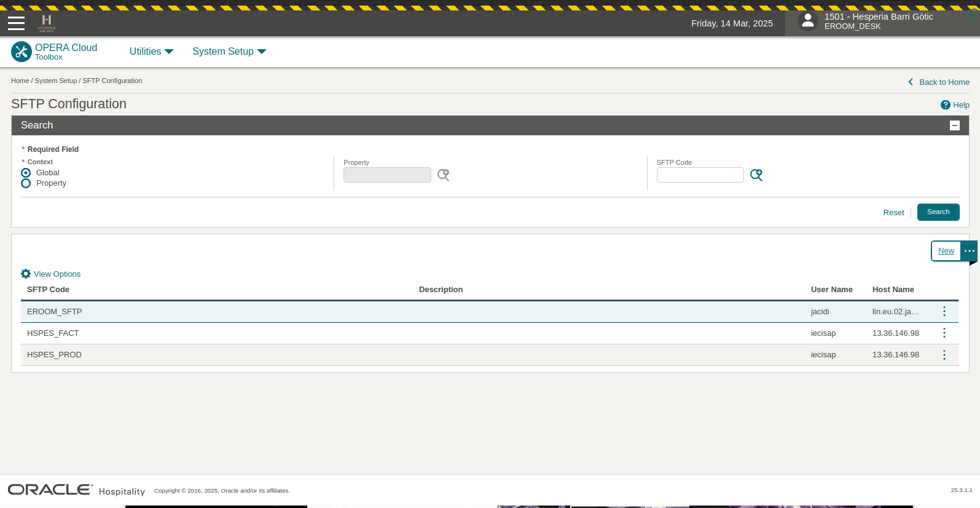This screenshot has width=980, height=508.
Task: Open row actions for HSPES_FACT
Action: point(944,333)
